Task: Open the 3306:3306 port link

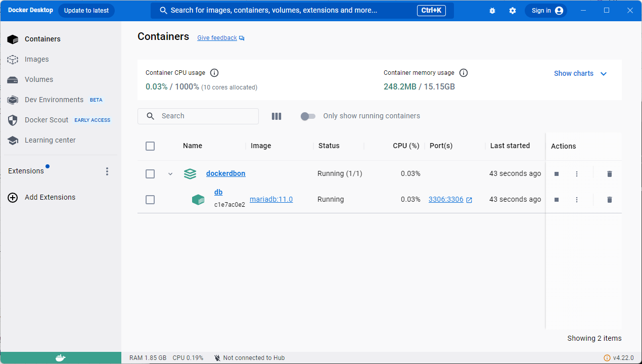Action: pos(446,199)
